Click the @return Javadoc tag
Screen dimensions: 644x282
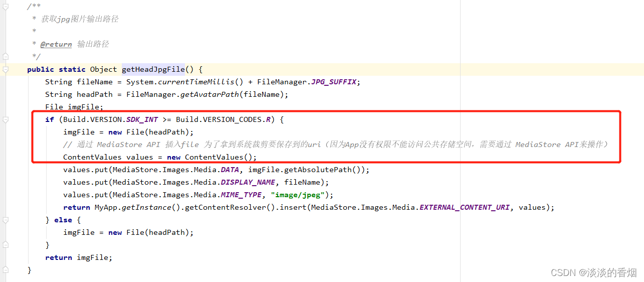56,44
